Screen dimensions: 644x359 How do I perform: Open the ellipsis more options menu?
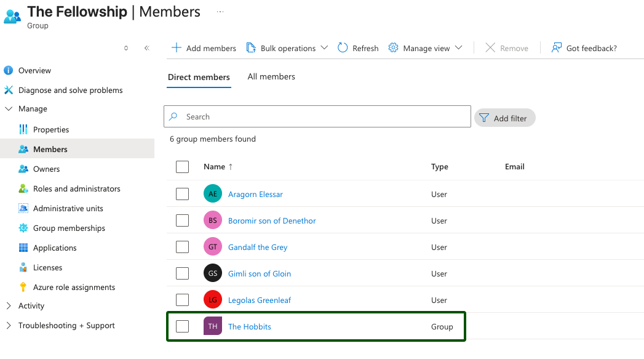point(220,12)
